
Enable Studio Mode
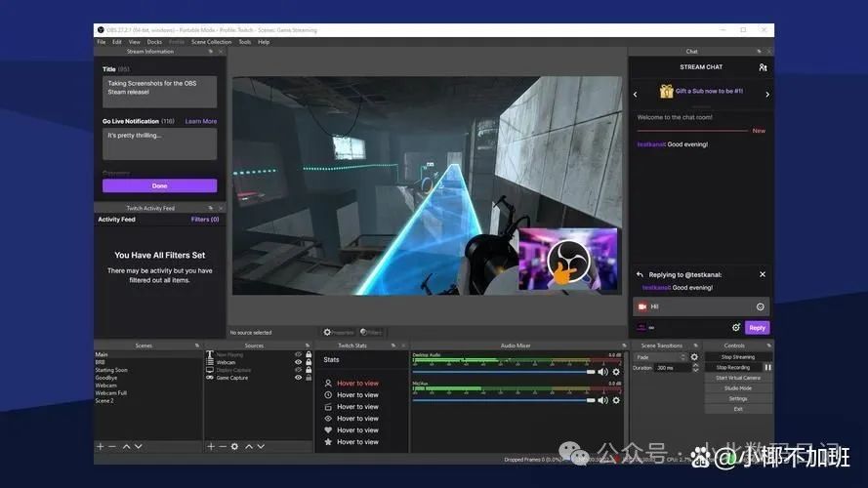738,388
